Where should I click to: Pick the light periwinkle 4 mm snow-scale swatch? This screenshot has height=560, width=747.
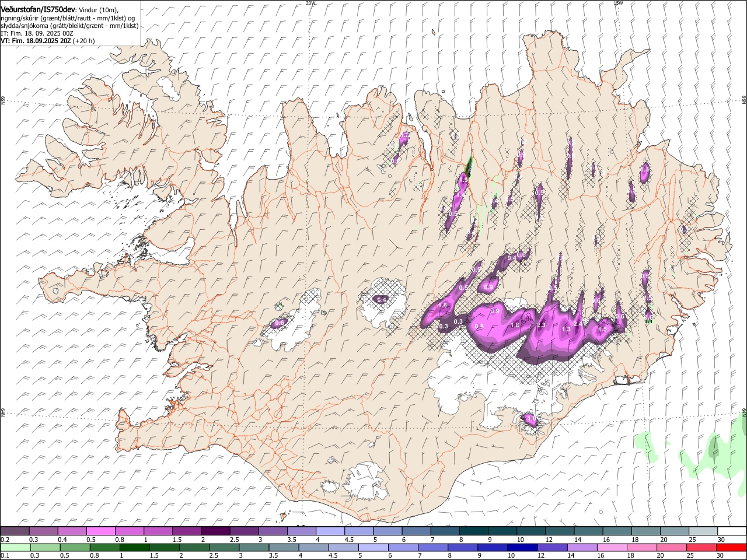pyautogui.click(x=330, y=531)
